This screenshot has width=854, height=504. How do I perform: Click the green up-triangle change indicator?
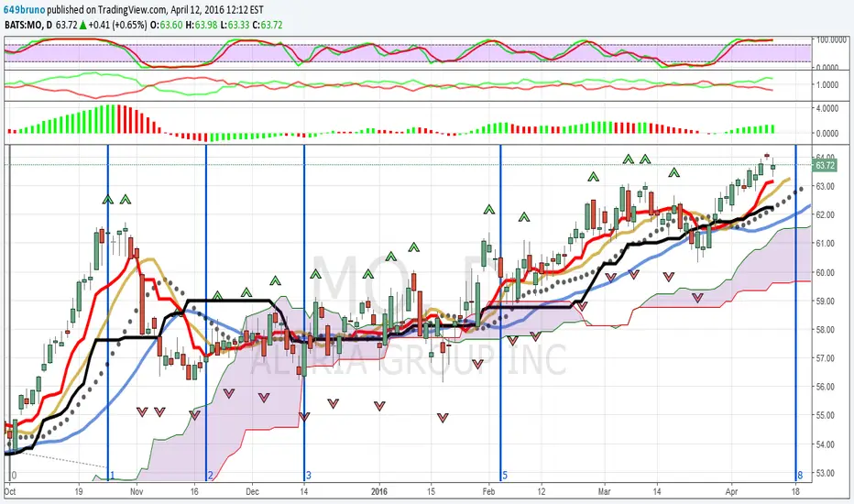(x=82, y=25)
